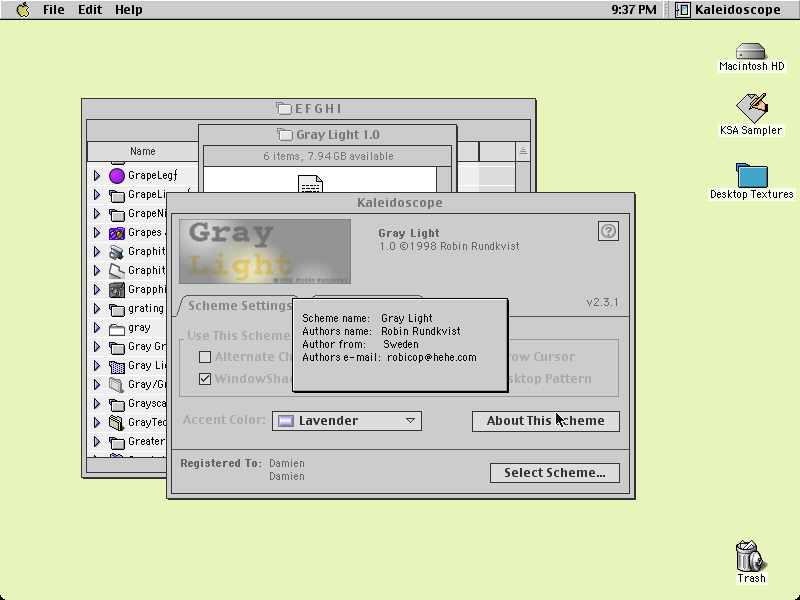The image size is (800, 600).
Task: Click the EFGHI window title bar
Action: (x=309, y=109)
